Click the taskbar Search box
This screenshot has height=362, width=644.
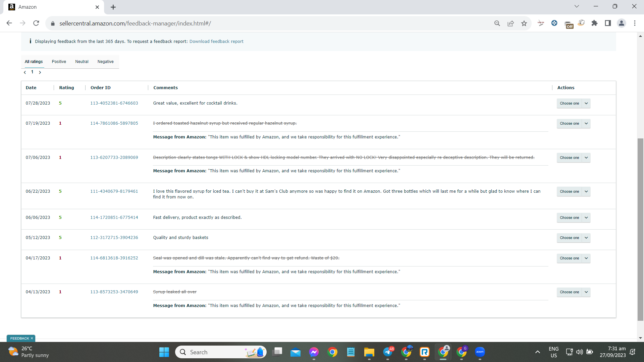click(x=221, y=352)
